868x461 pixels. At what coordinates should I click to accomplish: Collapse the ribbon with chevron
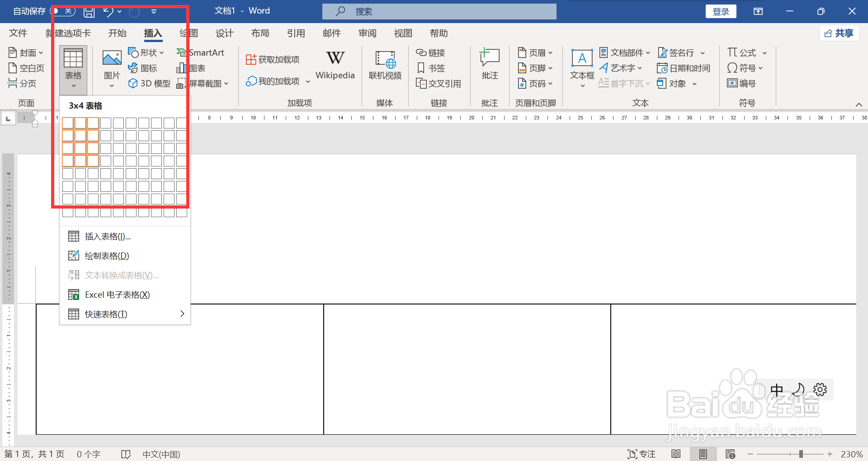[x=859, y=105]
